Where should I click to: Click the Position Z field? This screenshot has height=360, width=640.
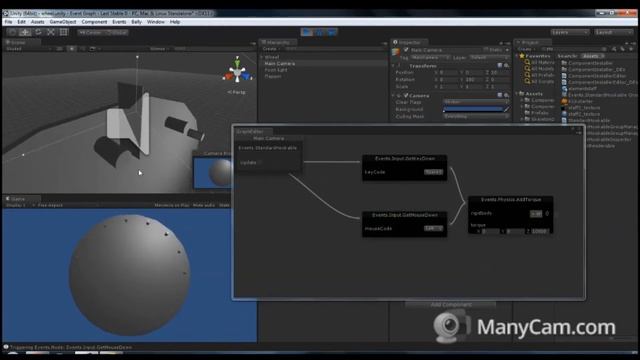[500, 72]
